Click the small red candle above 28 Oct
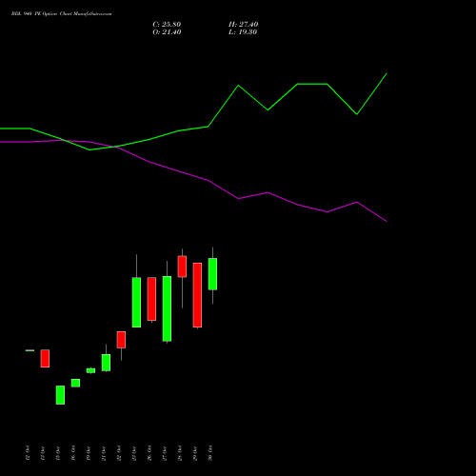 [182, 267]
